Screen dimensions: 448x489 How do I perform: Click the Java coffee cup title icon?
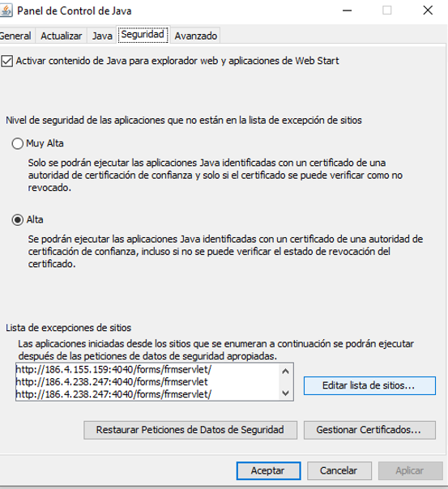[x=6, y=11]
